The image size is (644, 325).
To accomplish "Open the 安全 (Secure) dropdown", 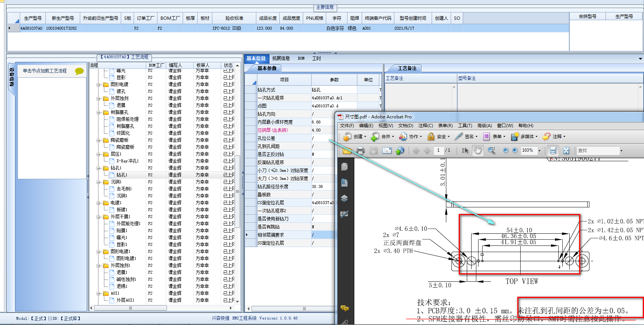I will pos(438,137).
